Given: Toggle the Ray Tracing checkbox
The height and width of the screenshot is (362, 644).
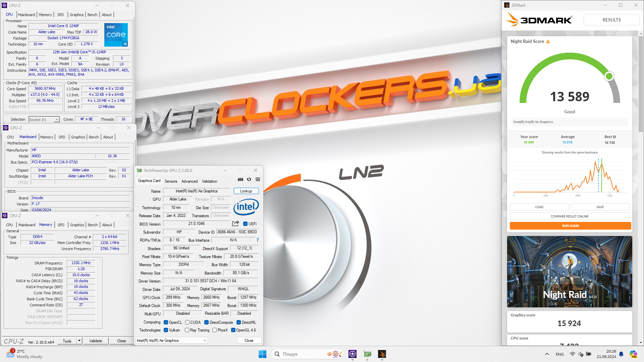Looking at the screenshot, I should pyautogui.click(x=187, y=330).
